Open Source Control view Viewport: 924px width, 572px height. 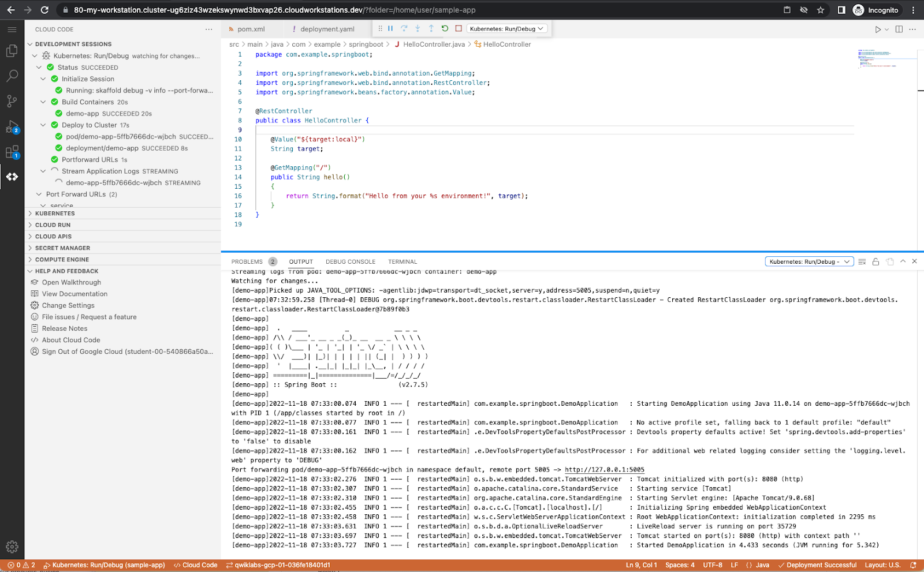[12, 102]
